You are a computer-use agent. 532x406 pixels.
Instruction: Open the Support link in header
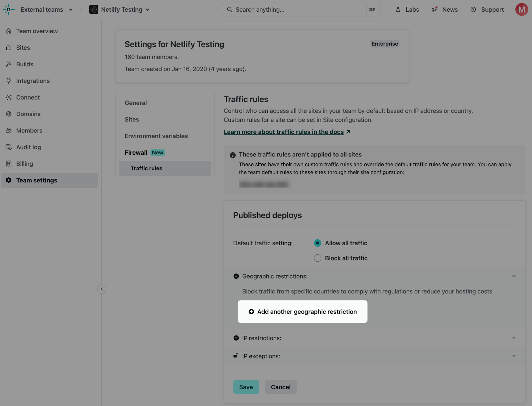[487, 10]
